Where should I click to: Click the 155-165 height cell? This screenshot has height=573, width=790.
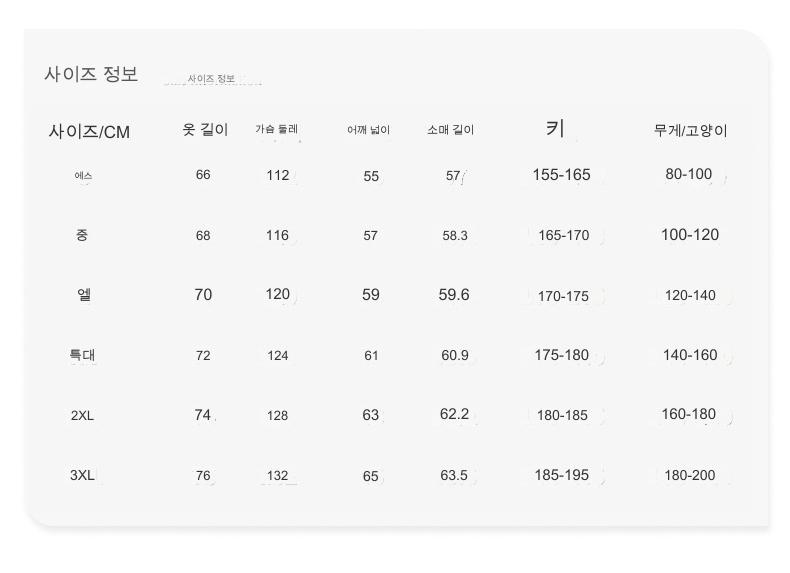tap(562, 175)
